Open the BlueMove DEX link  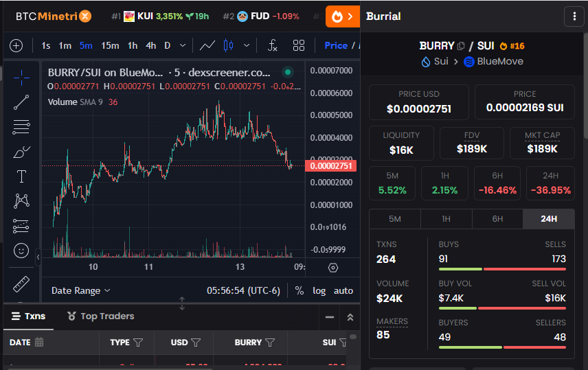click(x=493, y=62)
